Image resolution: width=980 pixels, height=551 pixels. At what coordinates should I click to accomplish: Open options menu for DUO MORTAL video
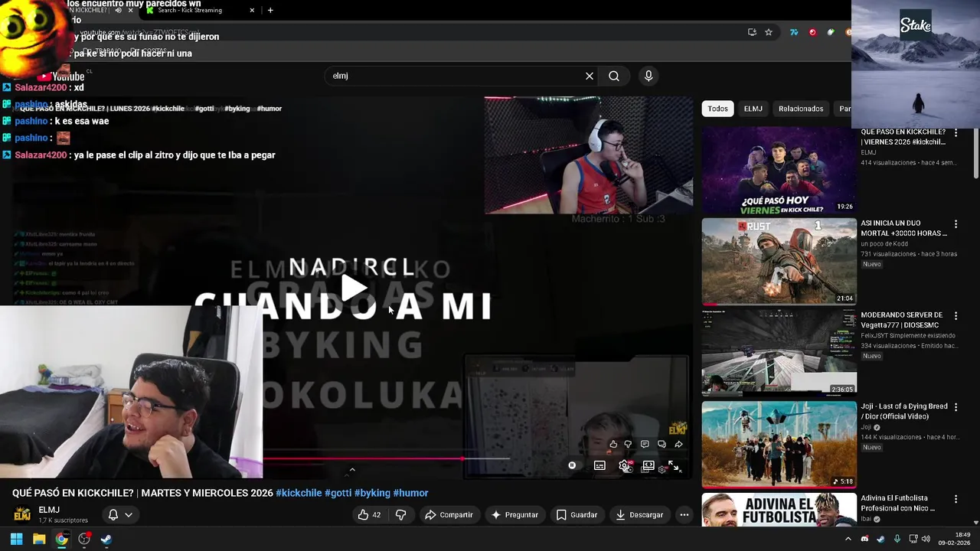(x=955, y=223)
